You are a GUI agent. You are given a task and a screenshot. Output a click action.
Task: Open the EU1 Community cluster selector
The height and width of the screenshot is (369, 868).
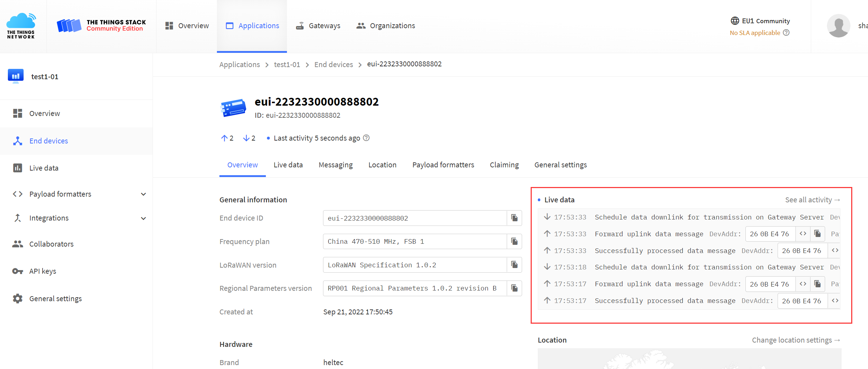(760, 21)
